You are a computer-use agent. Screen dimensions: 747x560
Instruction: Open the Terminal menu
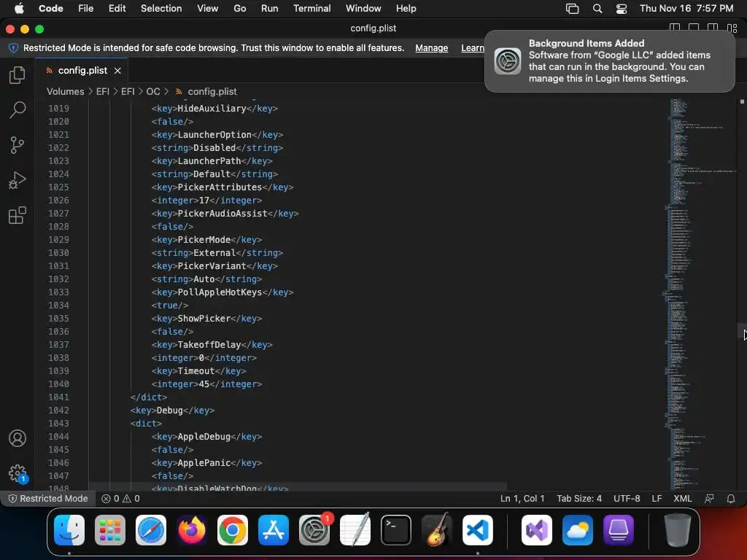click(311, 9)
